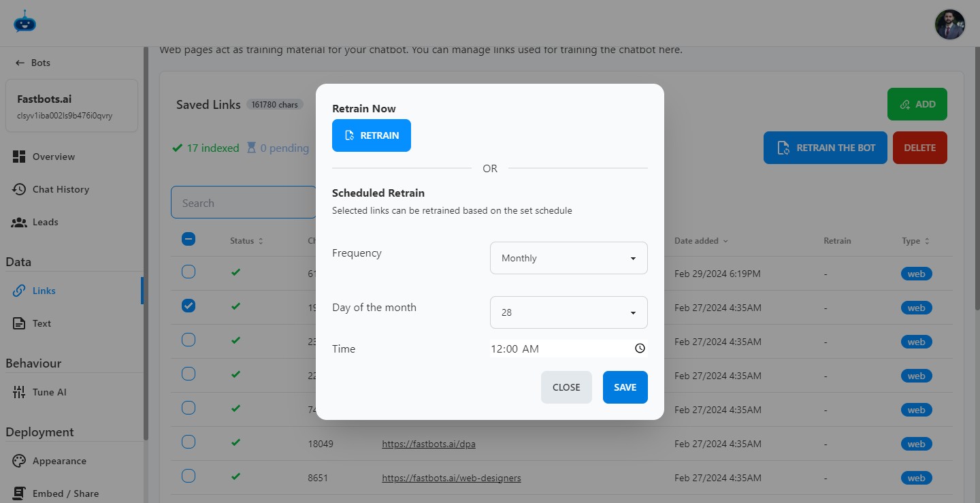Click the clock icon in Time field
The width and height of the screenshot is (980, 503).
tap(640, 348)
